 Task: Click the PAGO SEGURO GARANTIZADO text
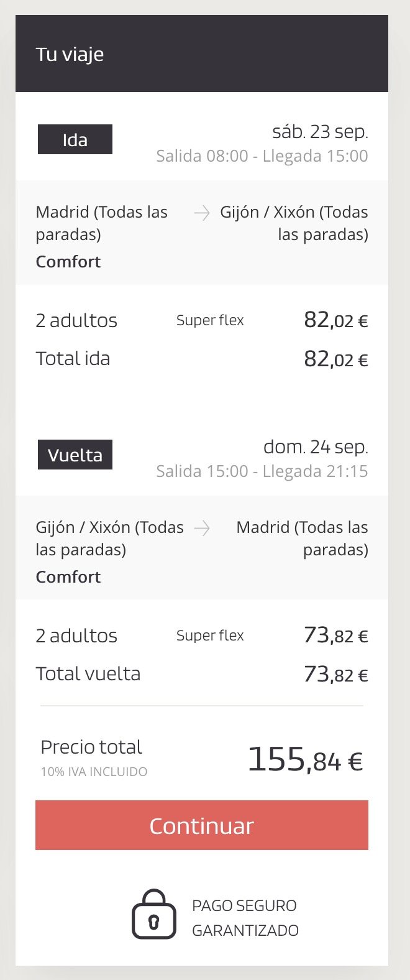[x=245, y=918]
